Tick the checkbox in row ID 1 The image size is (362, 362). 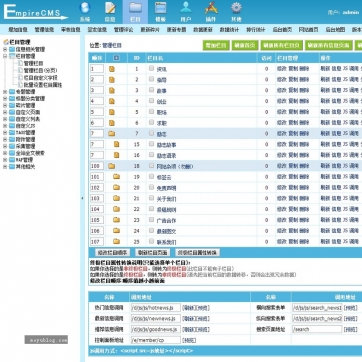tap(151, 68)
